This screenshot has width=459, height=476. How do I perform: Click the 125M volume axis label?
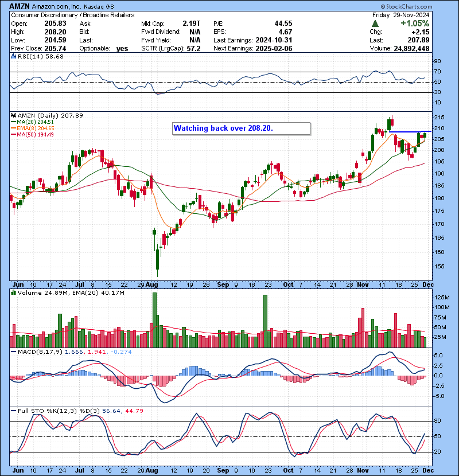(x=442, y=298)
